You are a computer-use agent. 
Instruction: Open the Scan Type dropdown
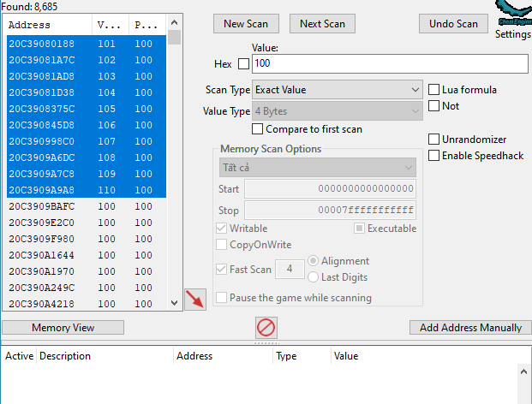[338, 90]
